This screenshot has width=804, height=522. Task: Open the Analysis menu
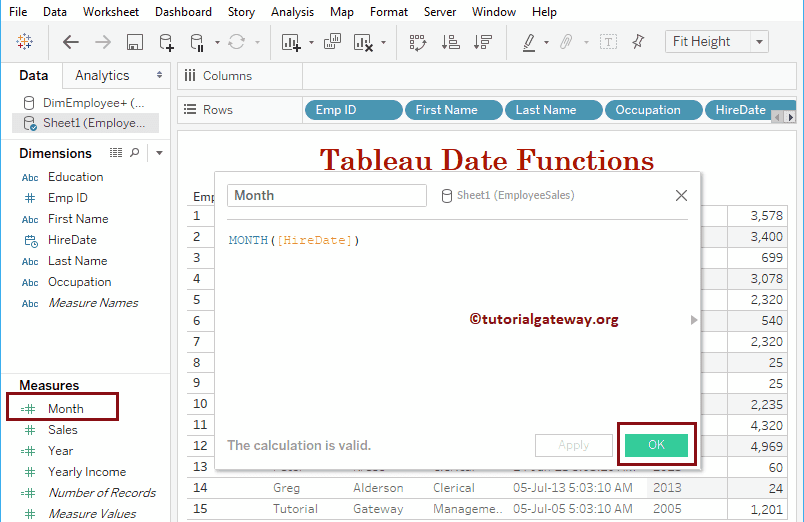[x=292, y=12]
